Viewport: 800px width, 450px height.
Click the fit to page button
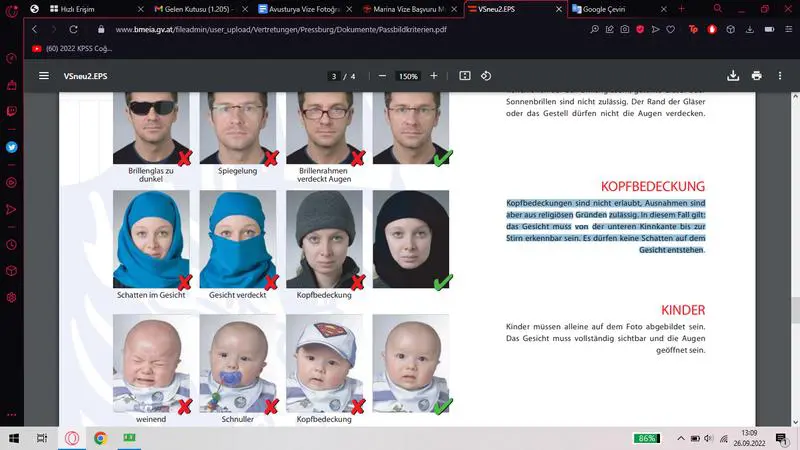coord(464,76)
